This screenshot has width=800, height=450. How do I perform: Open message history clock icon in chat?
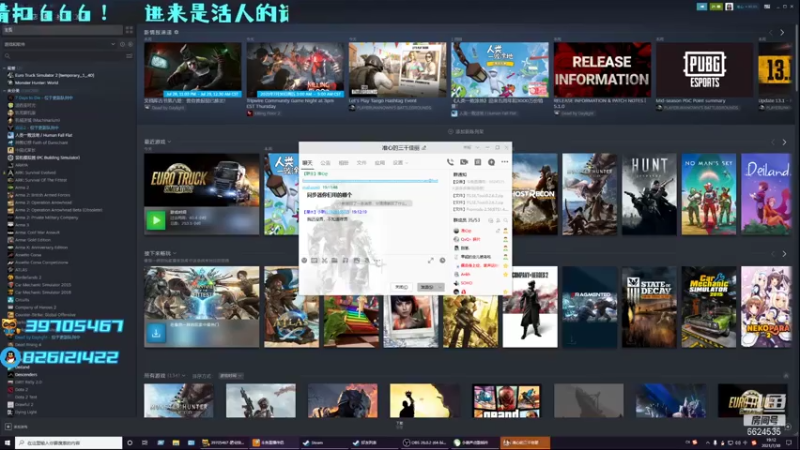(442, 261)
